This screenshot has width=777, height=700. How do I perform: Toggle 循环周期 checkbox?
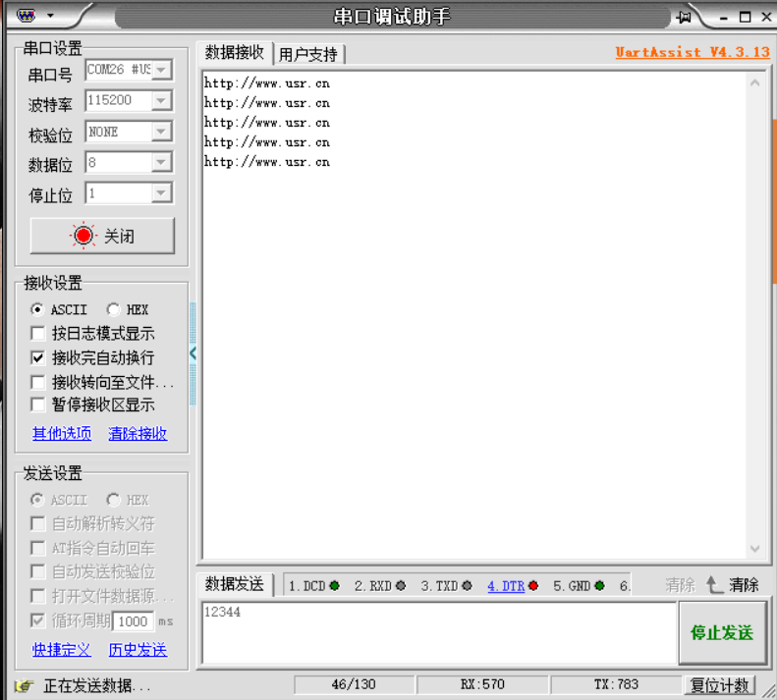[38, 620]
